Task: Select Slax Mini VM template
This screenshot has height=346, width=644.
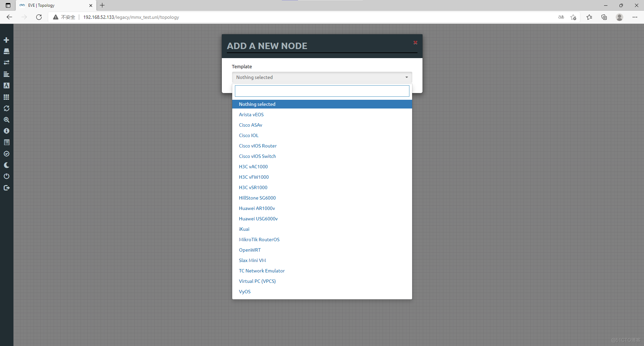Action: pyautogui.click(x=322, y=260)
